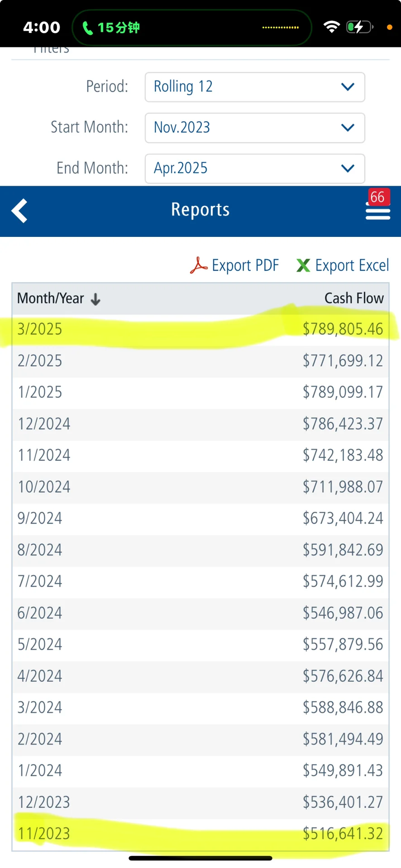
Task: Tap the 12/2024 table row
Action: click(200, 424)
